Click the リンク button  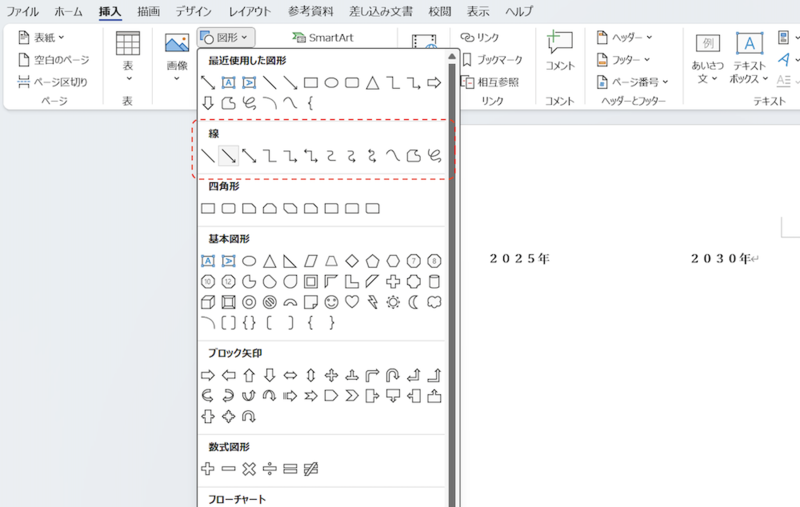click(x=480, y=37)
